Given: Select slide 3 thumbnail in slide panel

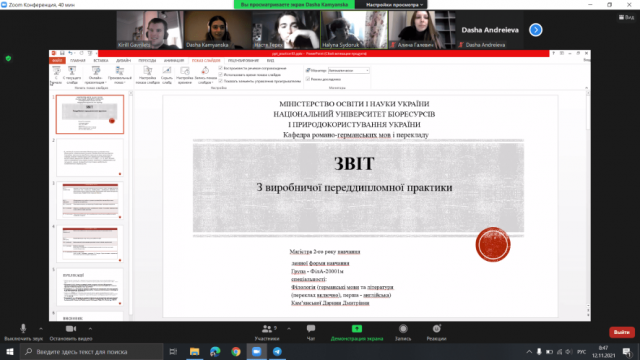Looking at the screenshot, I should (x=90, y=200).
